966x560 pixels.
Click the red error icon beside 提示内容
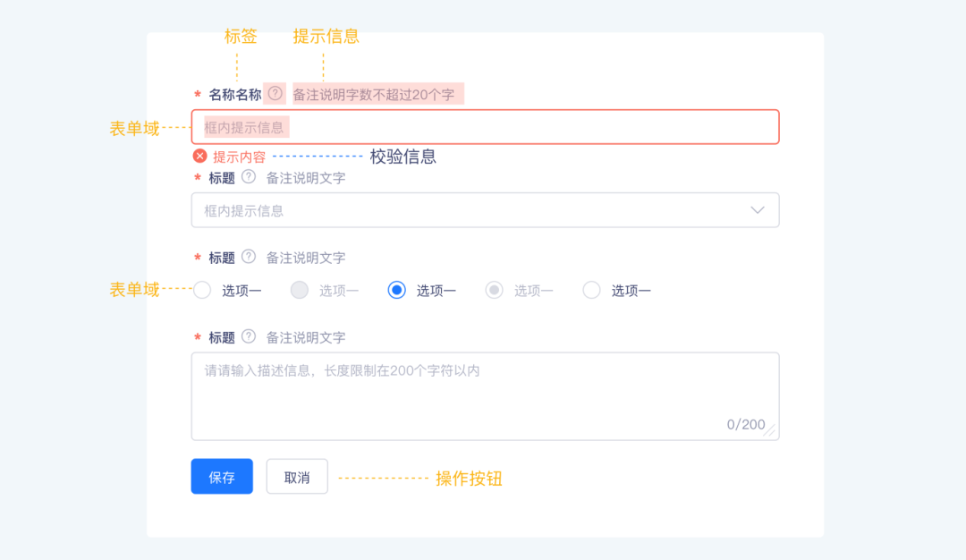(200, 157)
